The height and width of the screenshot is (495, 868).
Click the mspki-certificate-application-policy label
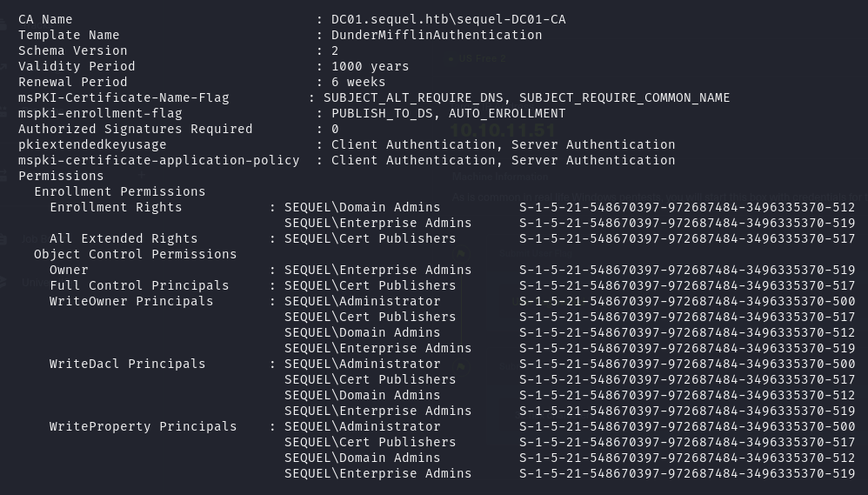click(x=158, y=160)
